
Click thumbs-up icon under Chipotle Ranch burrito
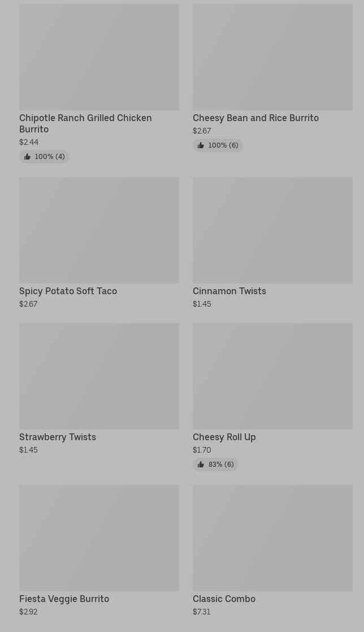point(27,157)
